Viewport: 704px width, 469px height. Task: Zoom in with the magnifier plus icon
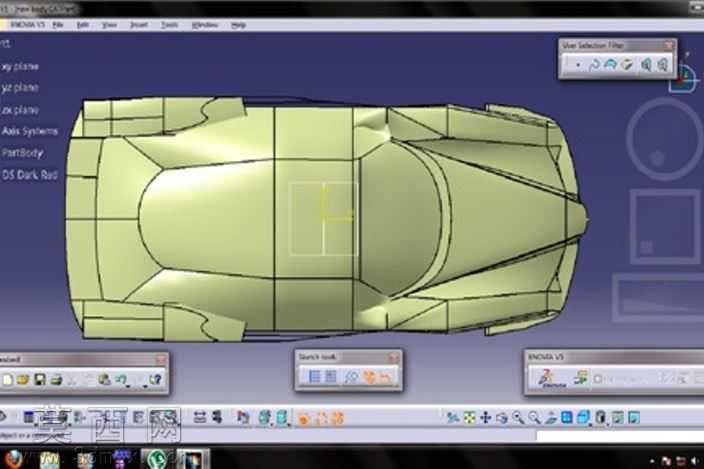pos(518,418)
